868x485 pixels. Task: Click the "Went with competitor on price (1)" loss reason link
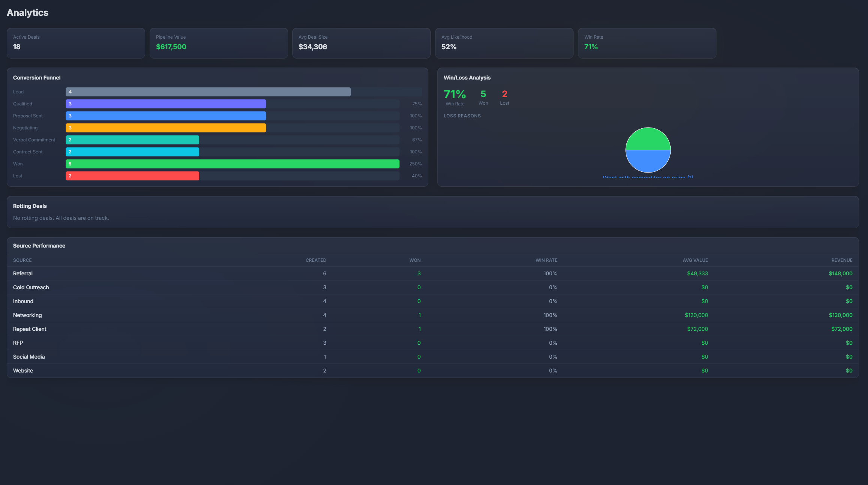[x=648, y=177]
